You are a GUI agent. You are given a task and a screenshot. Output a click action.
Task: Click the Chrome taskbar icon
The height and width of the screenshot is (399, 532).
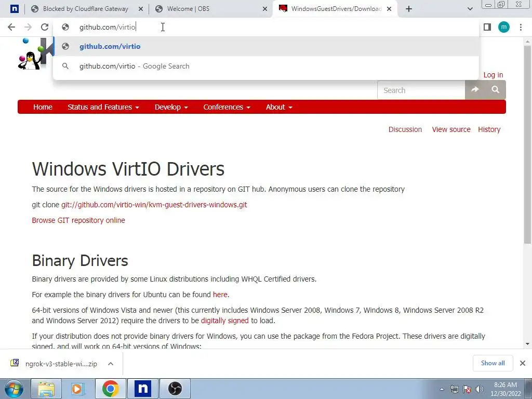tap(110, 389)
